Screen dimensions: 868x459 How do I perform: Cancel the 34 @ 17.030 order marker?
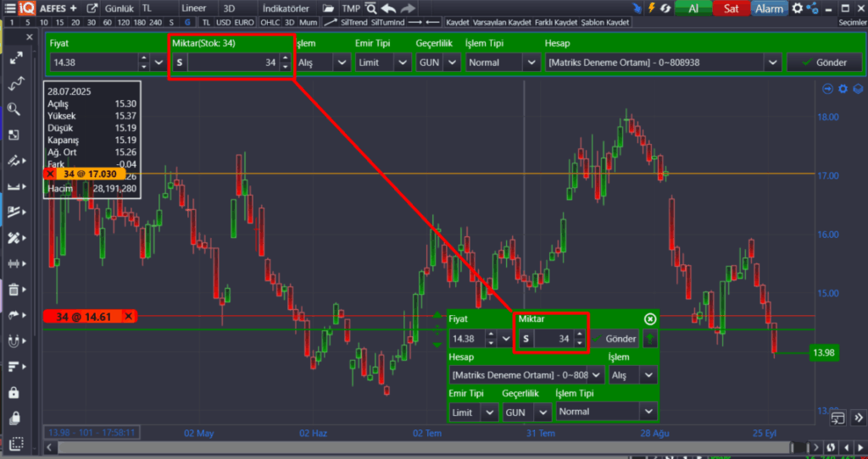50,174
